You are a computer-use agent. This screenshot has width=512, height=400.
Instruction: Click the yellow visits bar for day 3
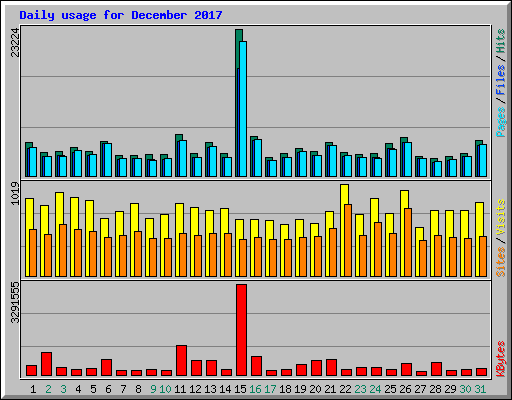(58, 234)
